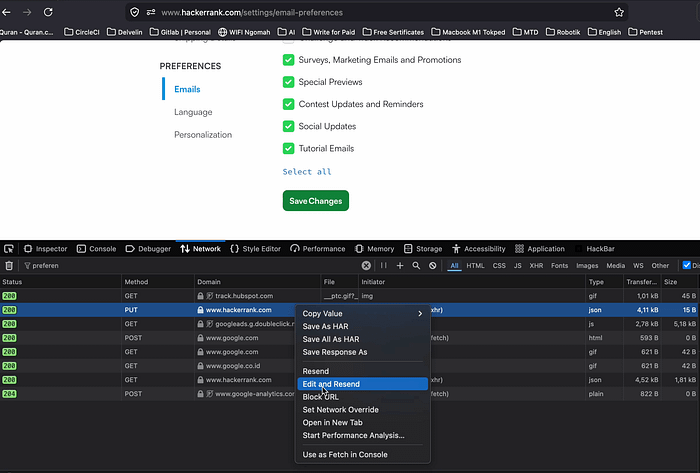Clear the filter text with X icon
Viewport: 700px width, 473px height.
(366, 266)
